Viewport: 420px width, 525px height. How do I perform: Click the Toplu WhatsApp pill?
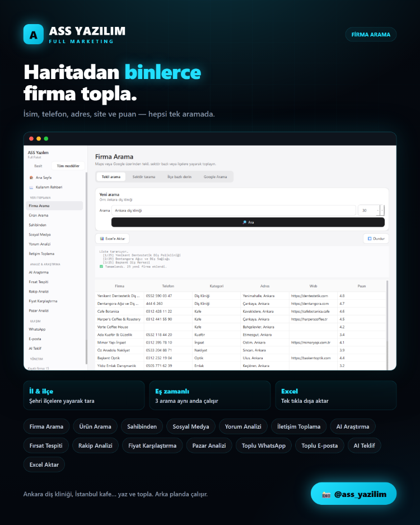tap(264, 445)
